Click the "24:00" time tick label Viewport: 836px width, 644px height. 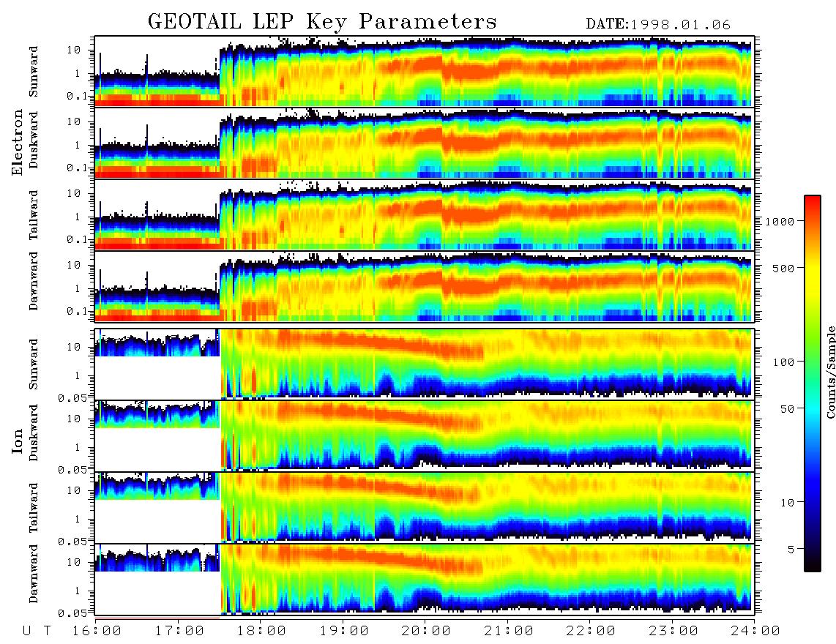[755, 632]
